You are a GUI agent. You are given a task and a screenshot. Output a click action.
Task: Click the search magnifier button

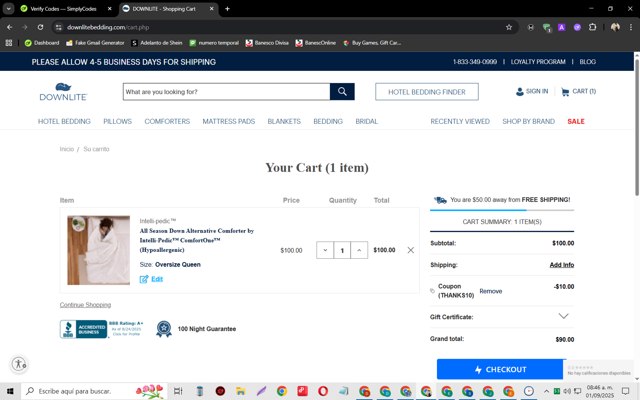tap(342, 91)
